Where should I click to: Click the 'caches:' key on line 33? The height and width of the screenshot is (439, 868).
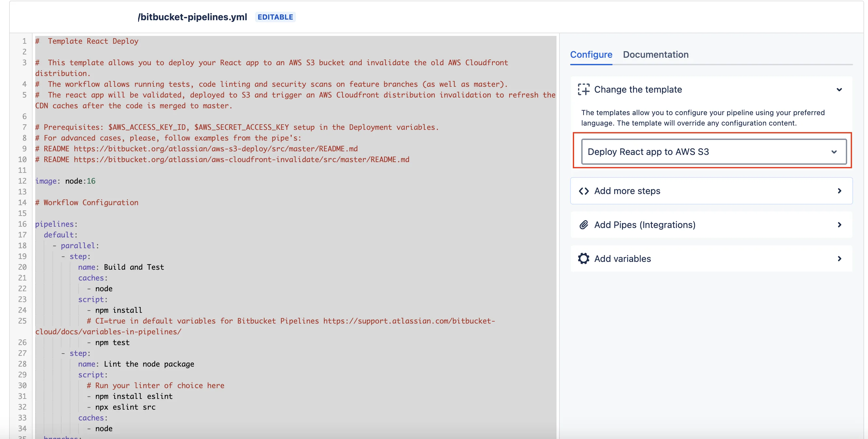pyautogui.click(x=93, y=418)
